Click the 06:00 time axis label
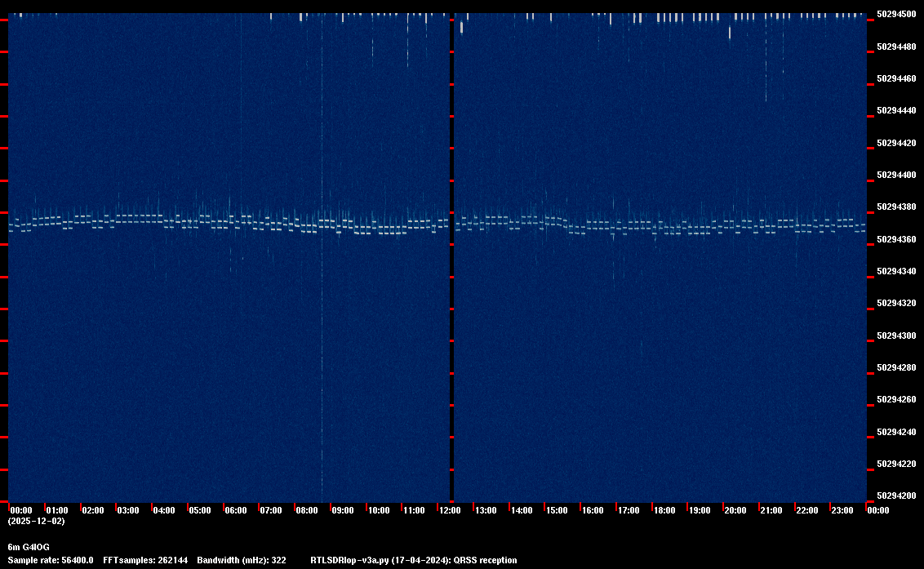The height and width of the screenshot is (569, 924). pyautogui.click(x=236, y=510)
